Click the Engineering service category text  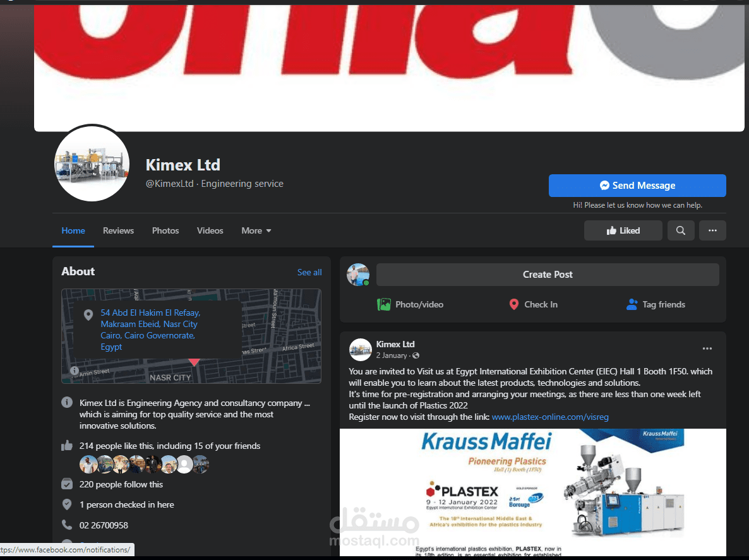[242, 184]
